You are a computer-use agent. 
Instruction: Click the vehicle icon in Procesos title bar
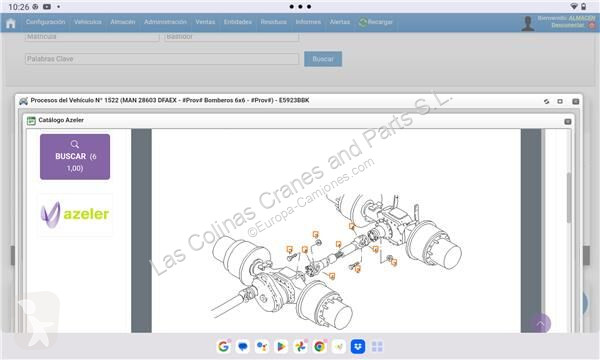click(x=24, y=101)
